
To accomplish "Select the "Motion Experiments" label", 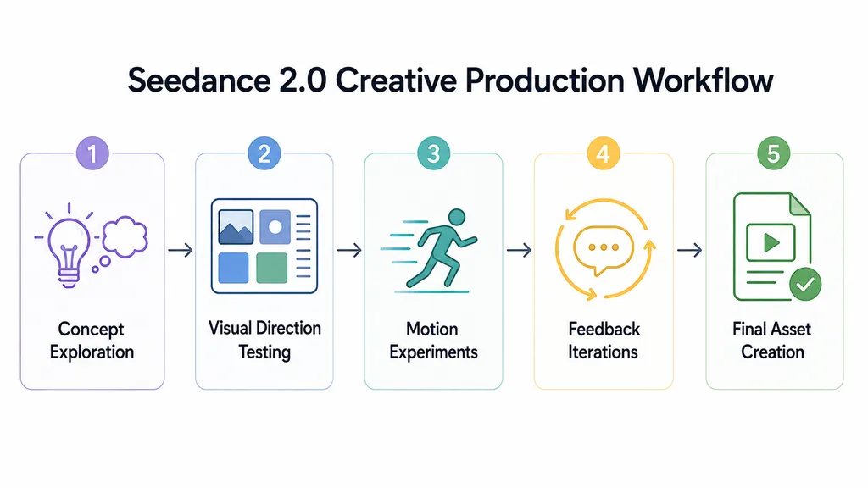I will click(x=433, y=341).
